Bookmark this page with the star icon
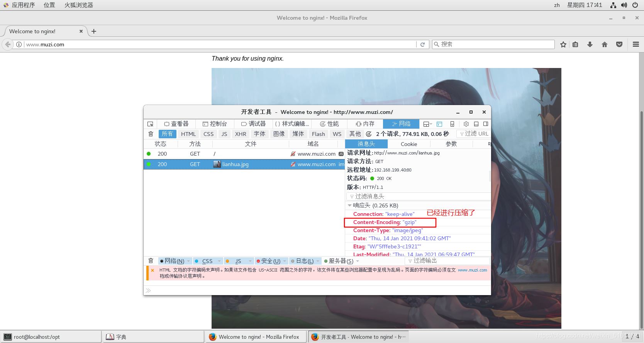The image size is (644, 343). pos(563,44)
